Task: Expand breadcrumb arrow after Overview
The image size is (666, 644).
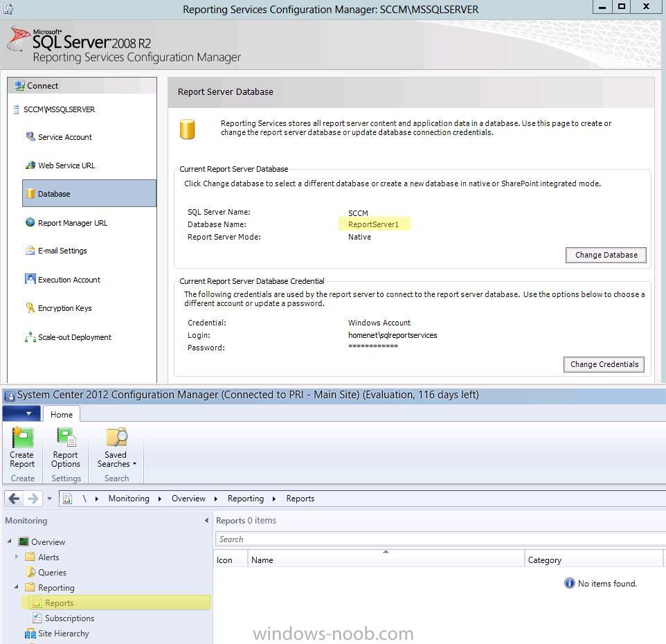Action: [x=216, y=499]
